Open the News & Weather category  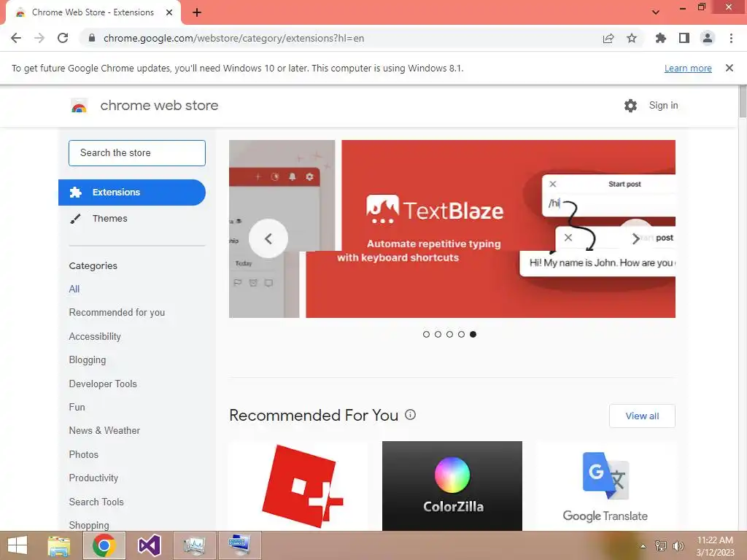coord(104,430)
